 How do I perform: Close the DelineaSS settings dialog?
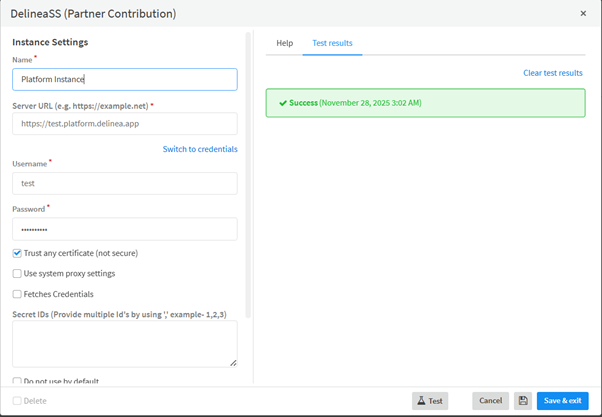click(x=584, y=14)
